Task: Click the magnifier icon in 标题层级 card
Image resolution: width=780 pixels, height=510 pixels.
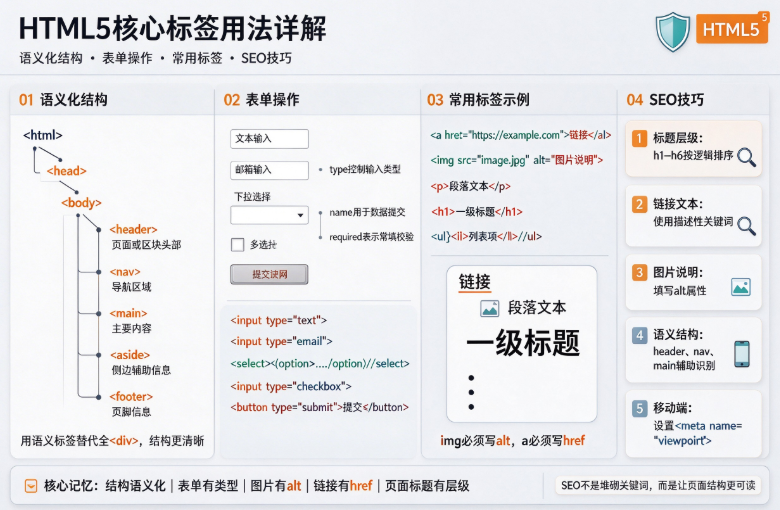Action: 746,157
